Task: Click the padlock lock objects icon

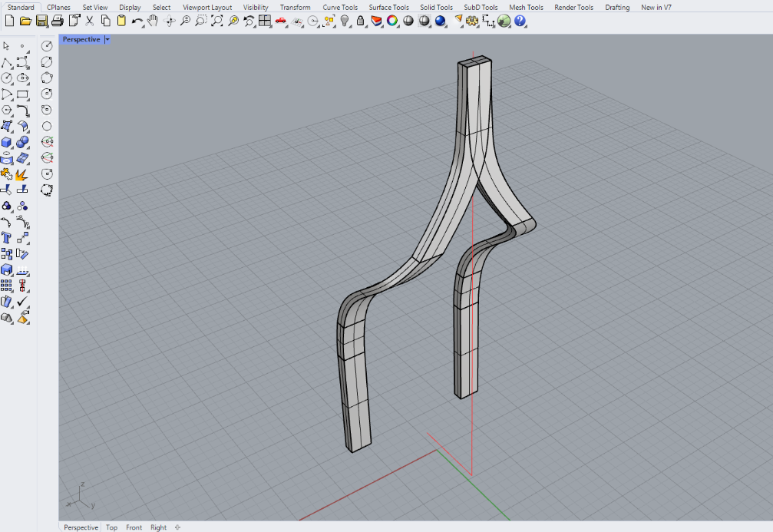Action: click(x=360, y=21)
